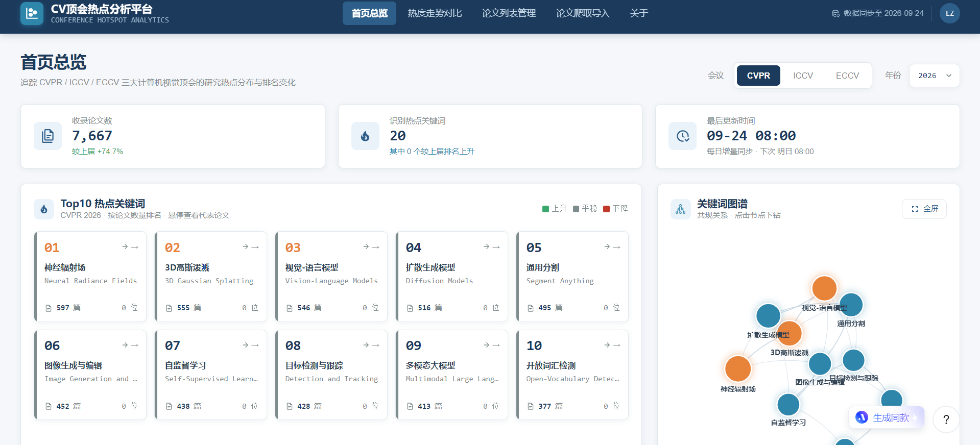Expand keyword graph with 全屏 button
The image size is (980, 445).
(x=924, y=209)
